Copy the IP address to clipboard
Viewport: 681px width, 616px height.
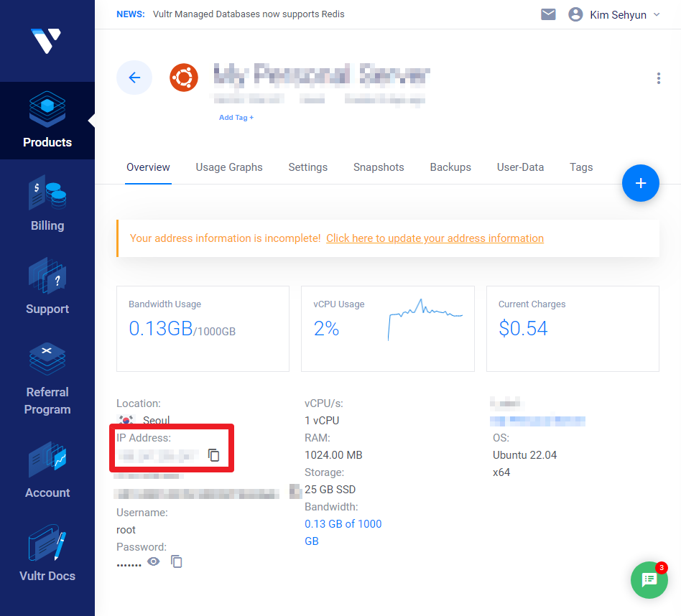click(213, 455)
